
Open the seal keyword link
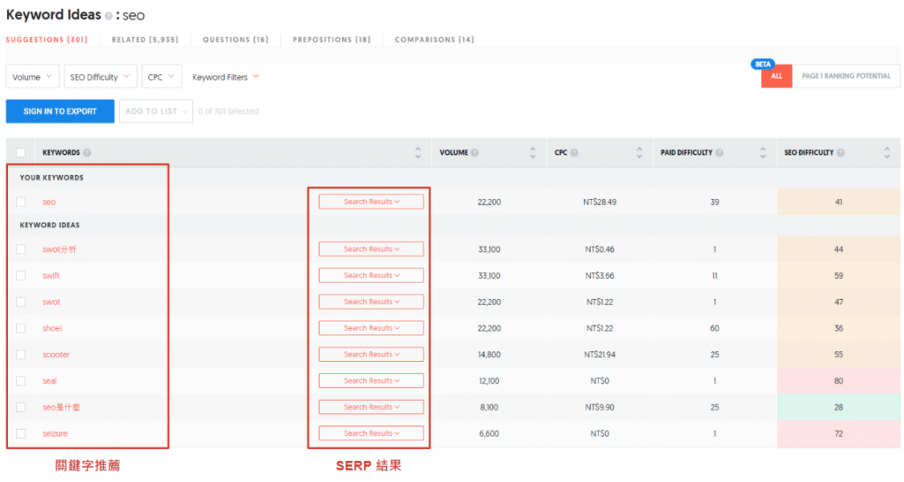(50, 381)
